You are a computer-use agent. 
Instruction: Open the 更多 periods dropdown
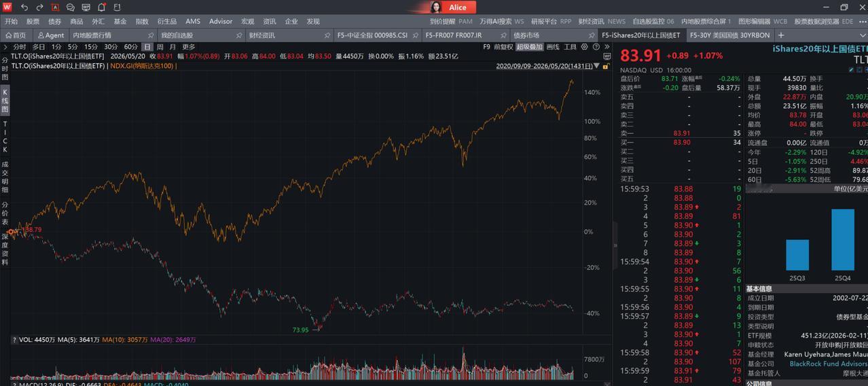point(189,47)
